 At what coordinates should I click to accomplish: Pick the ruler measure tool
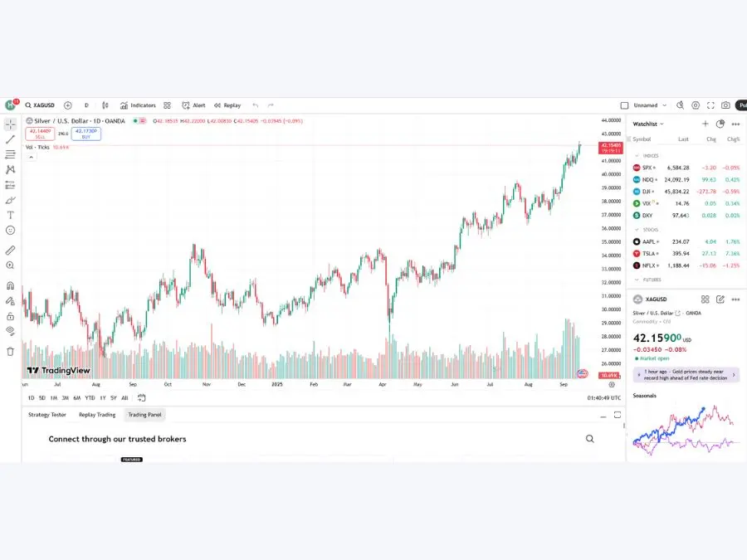click(x=10, y=250)
